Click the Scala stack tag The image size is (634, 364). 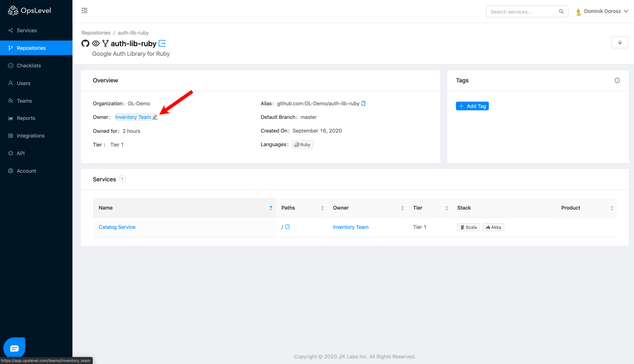[468, 227]
